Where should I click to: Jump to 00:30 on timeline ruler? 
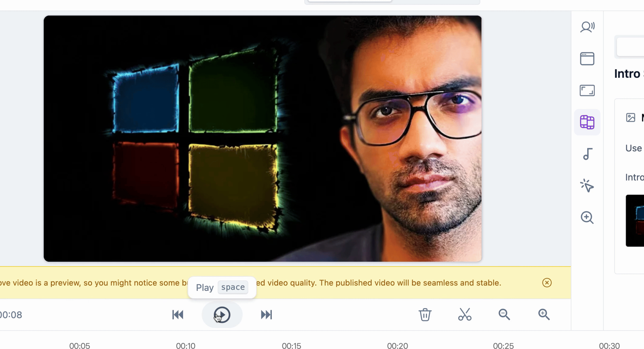click(609, 346)
